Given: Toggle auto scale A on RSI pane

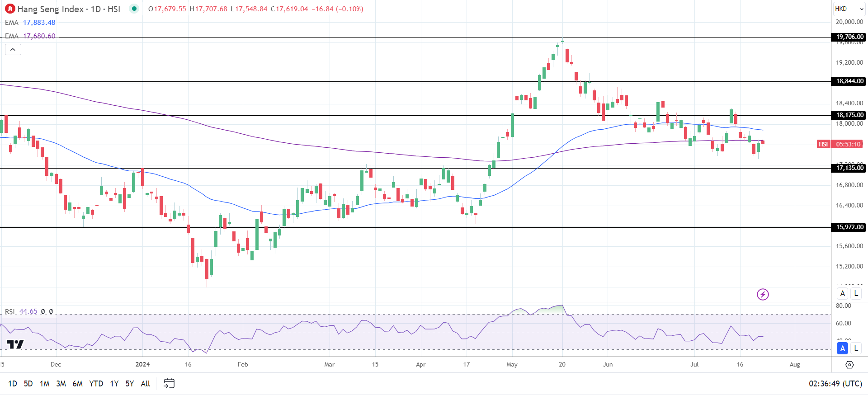Looking at the screenshot, I should point(842,348).
